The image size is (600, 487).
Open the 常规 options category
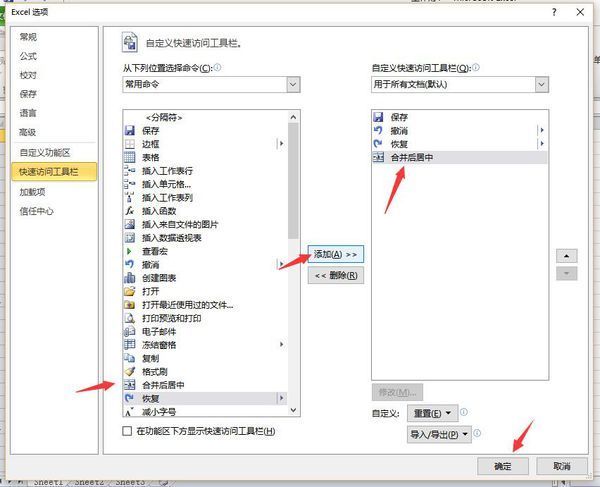tap(28, 37)
